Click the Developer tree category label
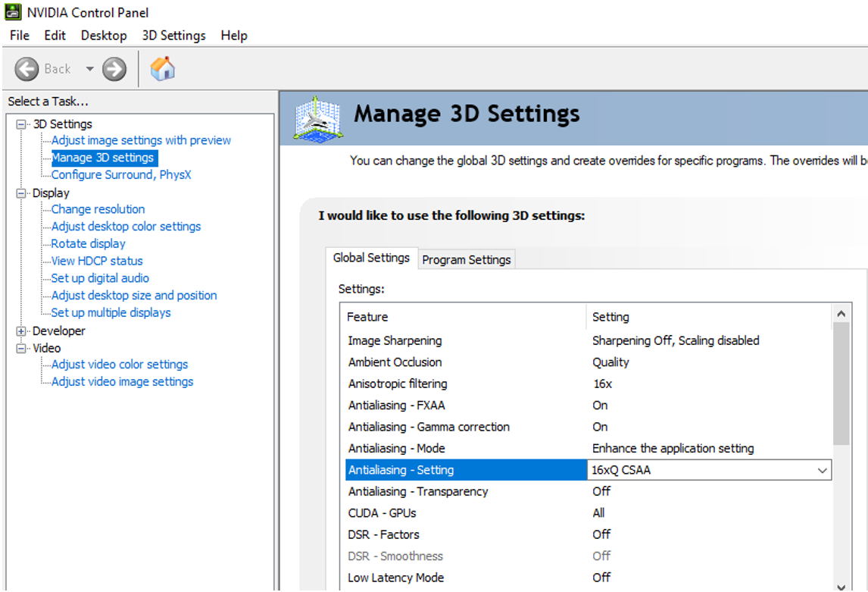 [58, 331]
